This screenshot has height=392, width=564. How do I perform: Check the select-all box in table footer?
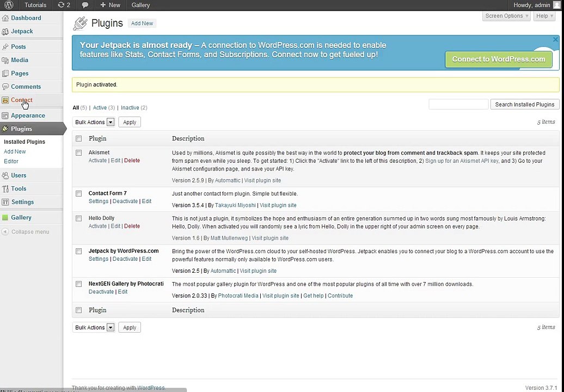[x=79, y=310]
